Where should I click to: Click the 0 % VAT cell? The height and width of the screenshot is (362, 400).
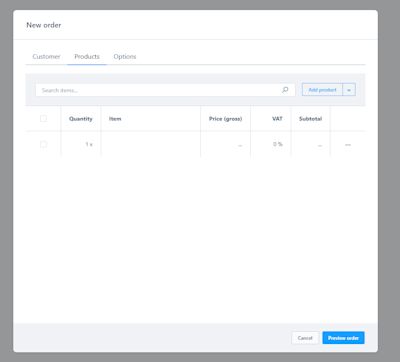271,144
